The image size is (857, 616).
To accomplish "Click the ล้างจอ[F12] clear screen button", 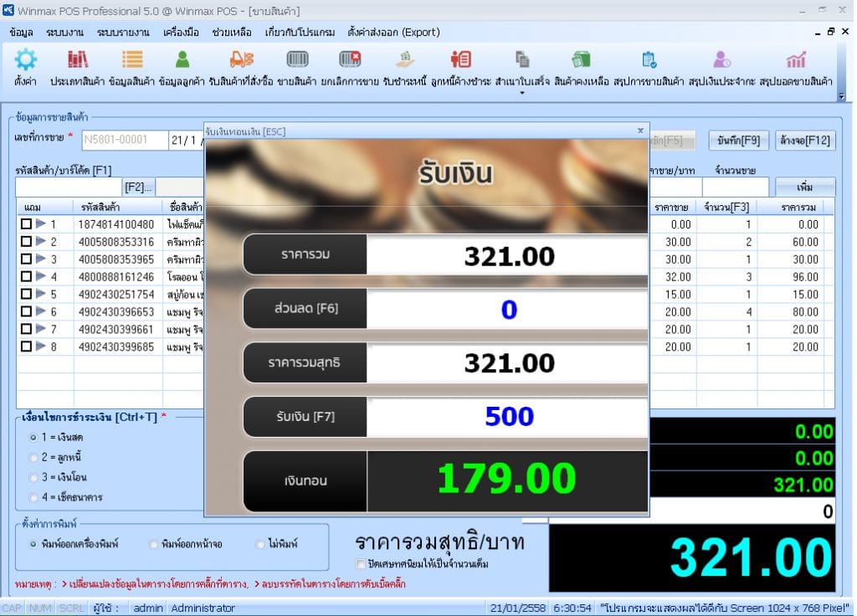I will [x=805, y=141].
